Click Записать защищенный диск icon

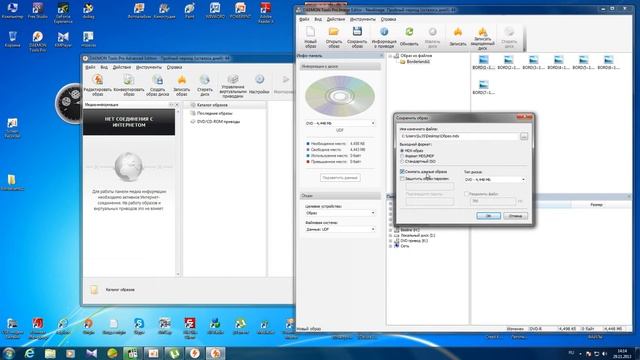coord(482,38)
